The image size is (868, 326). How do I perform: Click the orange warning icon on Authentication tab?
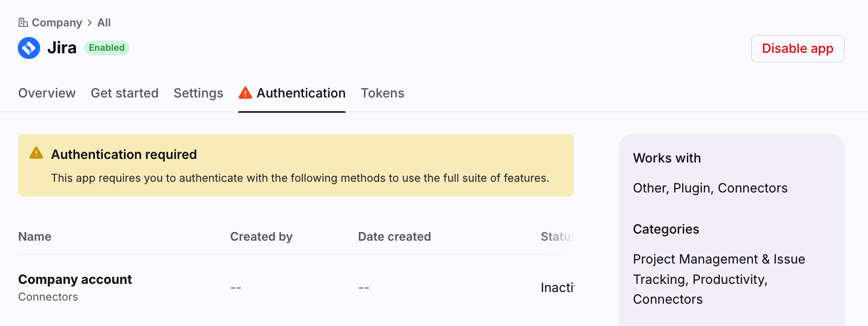point(245,93)
